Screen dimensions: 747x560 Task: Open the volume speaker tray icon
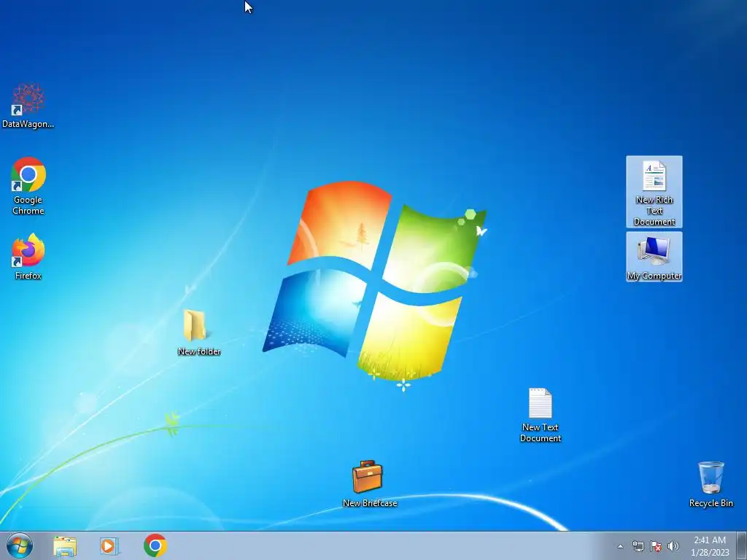pyautogui.click(x=673, y=546)
